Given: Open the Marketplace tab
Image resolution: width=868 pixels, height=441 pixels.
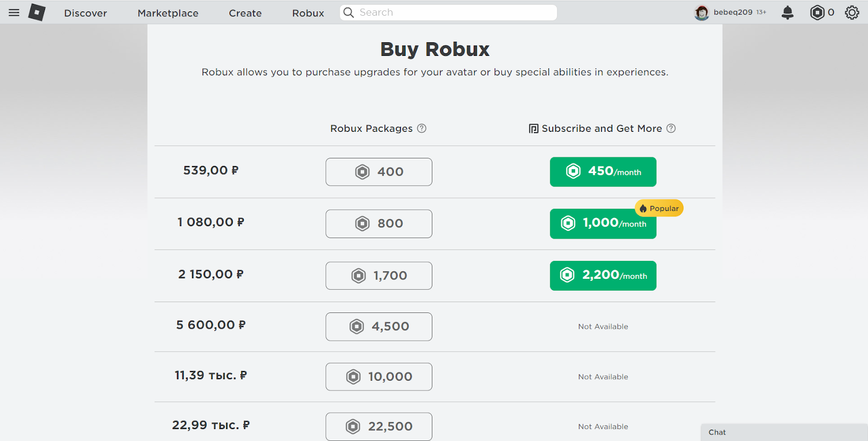Looking at the screenshot, I should click(168, 13).
